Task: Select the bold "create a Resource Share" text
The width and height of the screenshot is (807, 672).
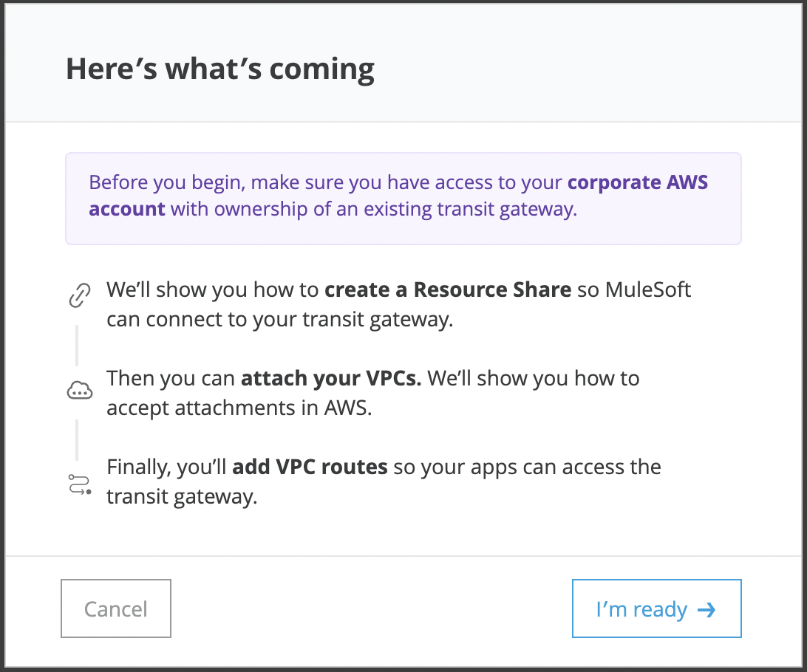Action: point(448,289)
